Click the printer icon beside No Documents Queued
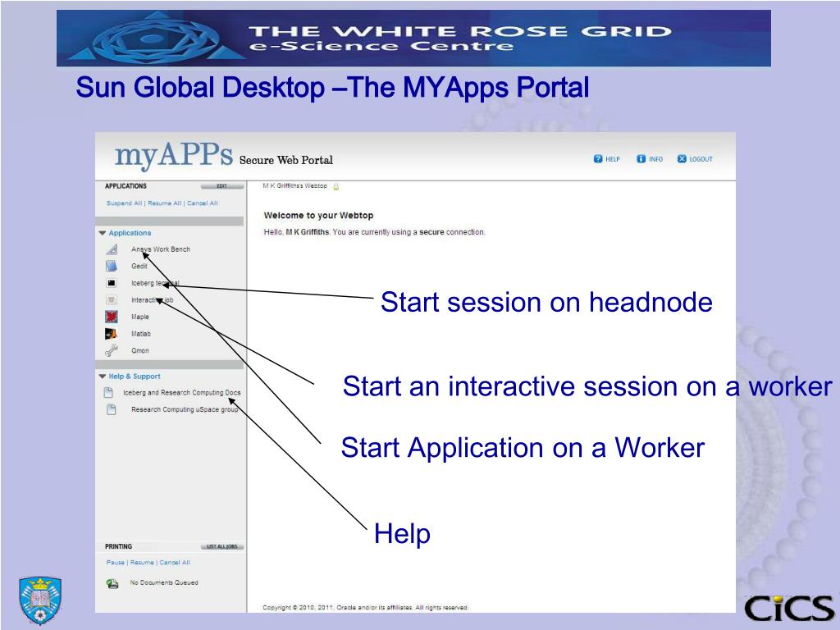 112,583
